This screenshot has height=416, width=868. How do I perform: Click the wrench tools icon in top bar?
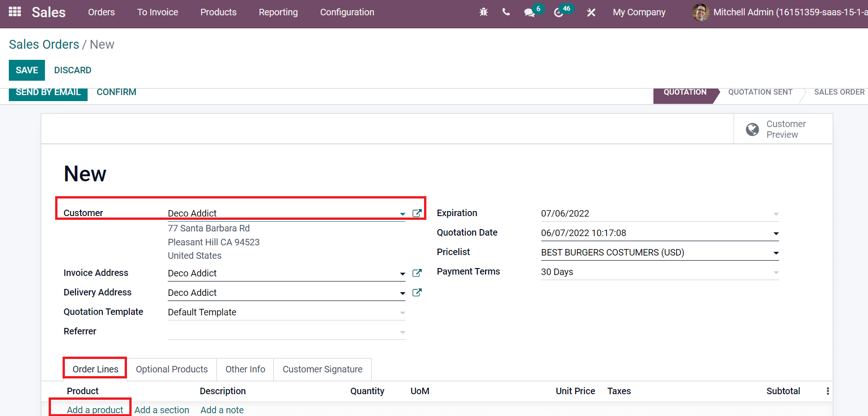coord(591,13)
